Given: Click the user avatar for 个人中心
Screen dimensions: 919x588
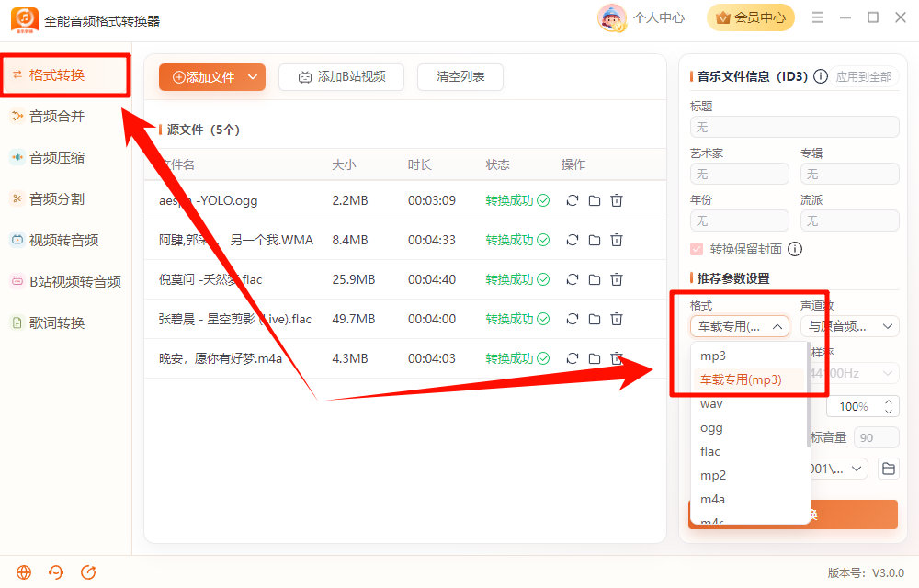Looking at the screenshot, I should click(611, 17).
